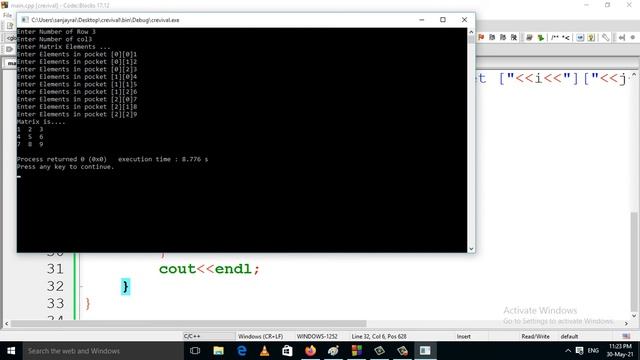640x360 pixels.
Task: Open Microsoft Edge from the taskbar
Action: (x=242, y=351)
